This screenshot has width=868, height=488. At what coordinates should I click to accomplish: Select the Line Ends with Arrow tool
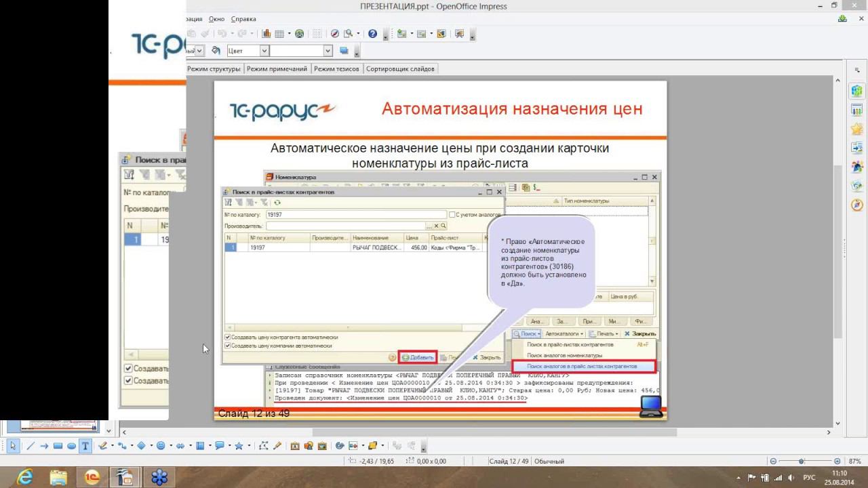pyautogui.click(x=44, y=446)
